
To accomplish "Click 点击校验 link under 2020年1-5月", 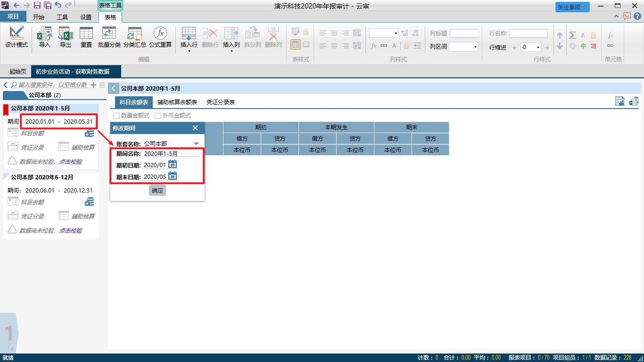I will pyautogui.click(x=71, y=161).
